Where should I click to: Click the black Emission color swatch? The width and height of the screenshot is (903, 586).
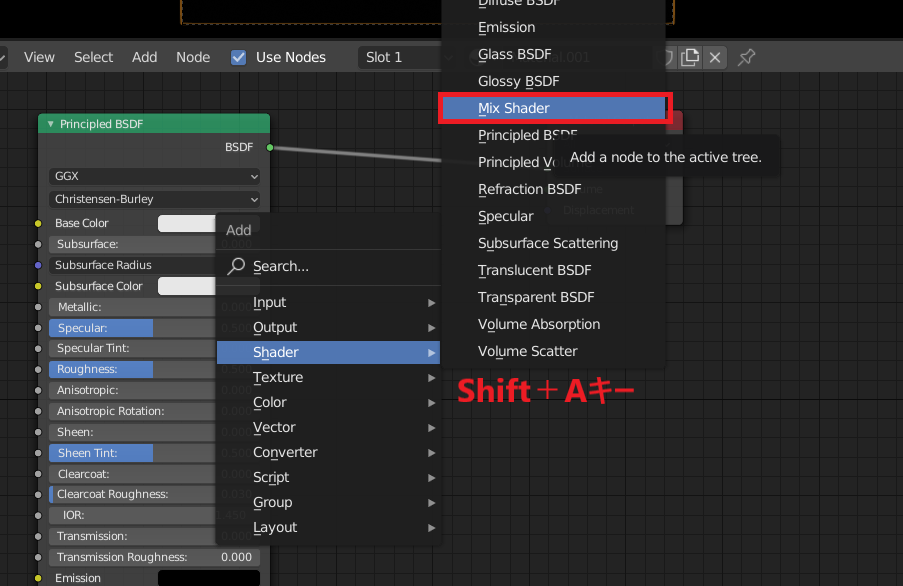point(208,578)
